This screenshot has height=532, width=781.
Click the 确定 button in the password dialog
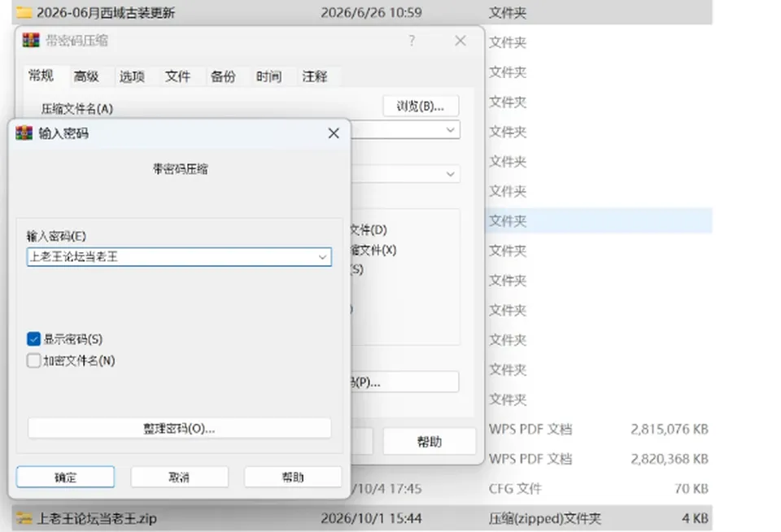point(65,477)
